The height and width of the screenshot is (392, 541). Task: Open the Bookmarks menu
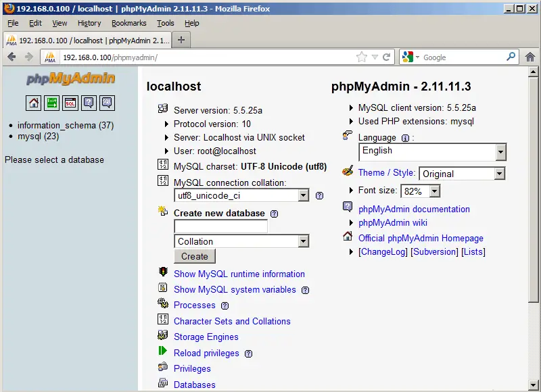point(128,23)
